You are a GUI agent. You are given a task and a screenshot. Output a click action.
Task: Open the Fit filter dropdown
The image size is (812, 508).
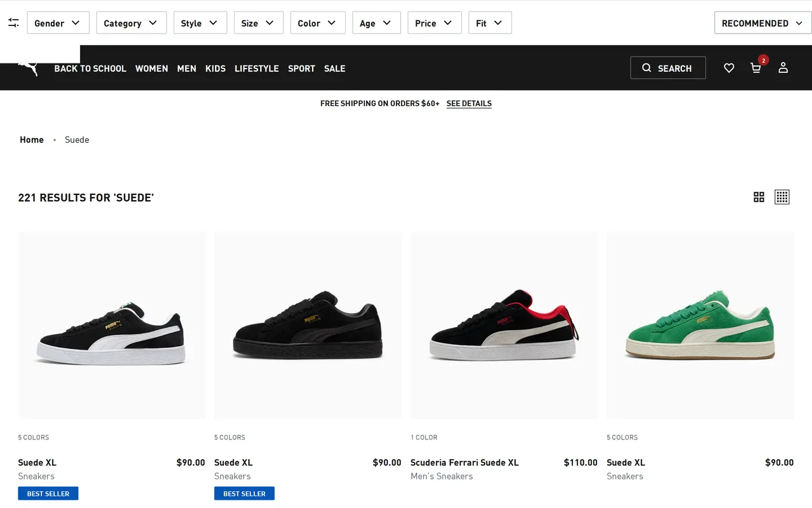coord(490,23)
